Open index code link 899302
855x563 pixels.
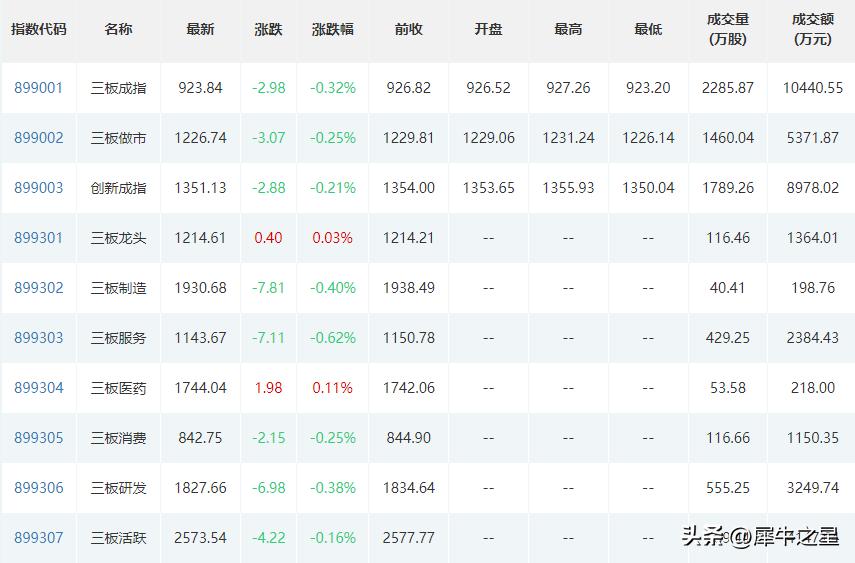point(38,288)
